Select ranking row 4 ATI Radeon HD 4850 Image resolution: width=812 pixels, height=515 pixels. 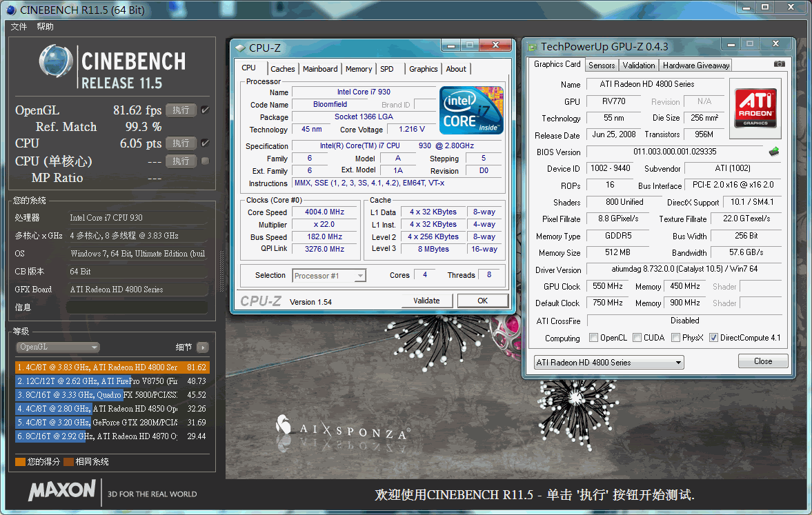tap(112, 409)
